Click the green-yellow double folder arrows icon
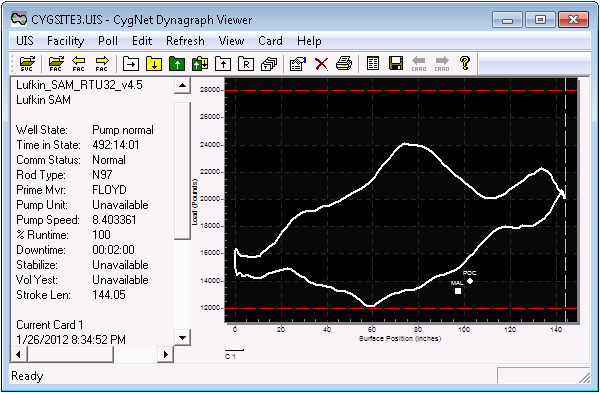The width and height of the screenshot is (600, 393). [x=200, y=64]
